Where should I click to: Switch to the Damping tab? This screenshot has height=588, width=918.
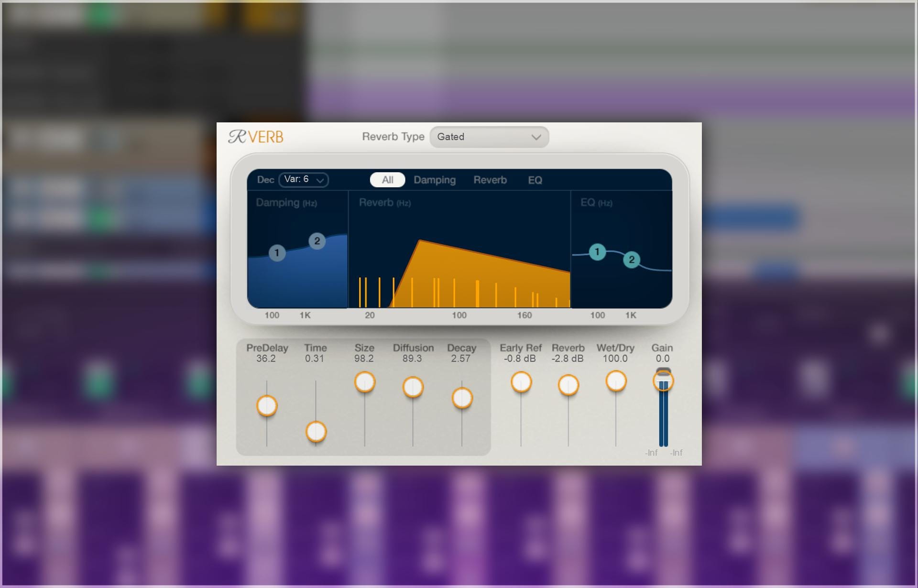435,180
